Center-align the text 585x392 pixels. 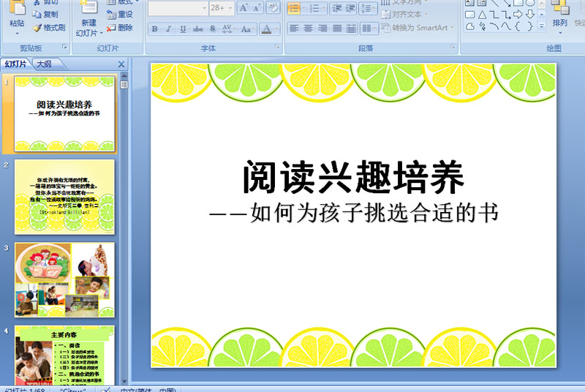308,29
